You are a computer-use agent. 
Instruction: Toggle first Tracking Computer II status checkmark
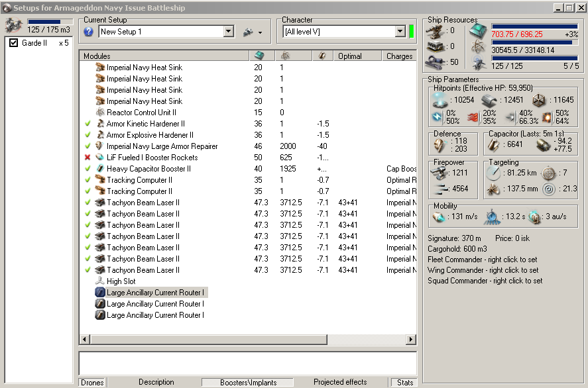[88, 180]
